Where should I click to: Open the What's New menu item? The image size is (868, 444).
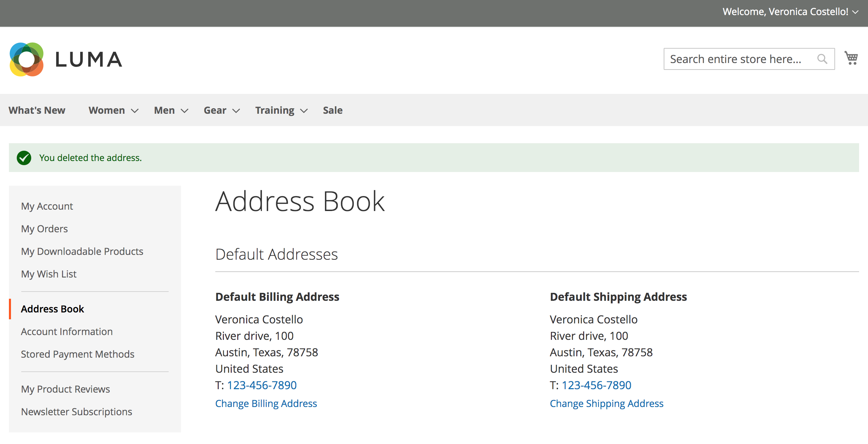[37, 110]
